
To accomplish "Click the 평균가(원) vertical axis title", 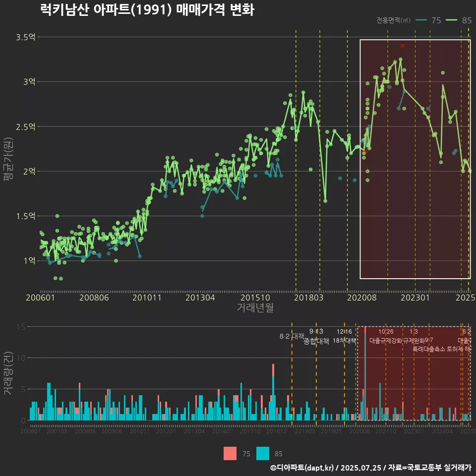I will pyautogui.click(x=8, y=159).
